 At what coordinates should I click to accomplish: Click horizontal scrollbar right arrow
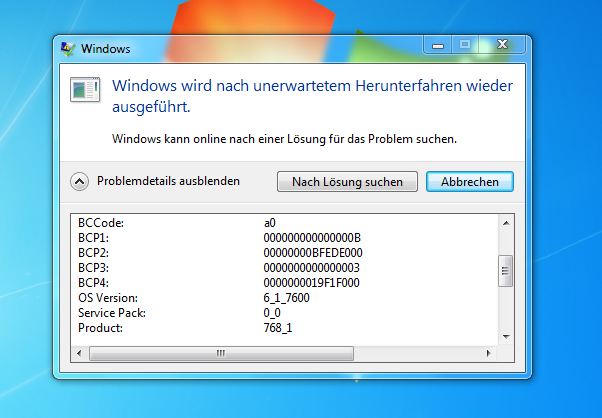tap(488, 353)
